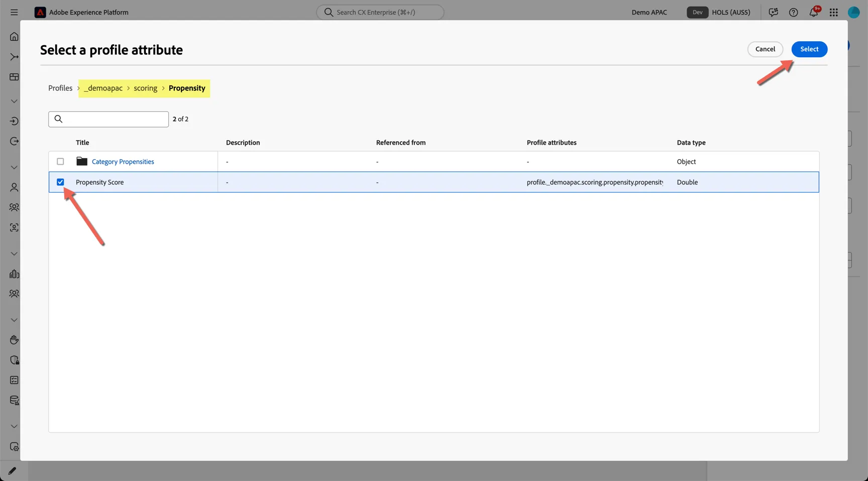Click the user avatar
Screen dimensions: 868x481
(x=854, y=12)
